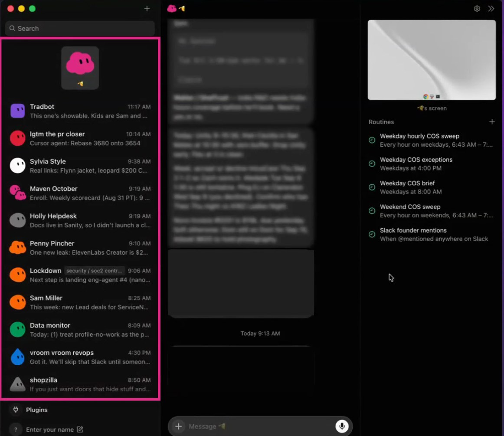
Task: Click Holly Helpdesk's gray avatar
Action: 18,220
